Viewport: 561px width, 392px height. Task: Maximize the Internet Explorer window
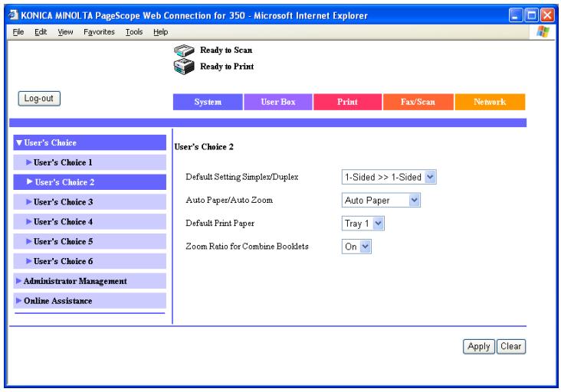click(x=532, y=15)
